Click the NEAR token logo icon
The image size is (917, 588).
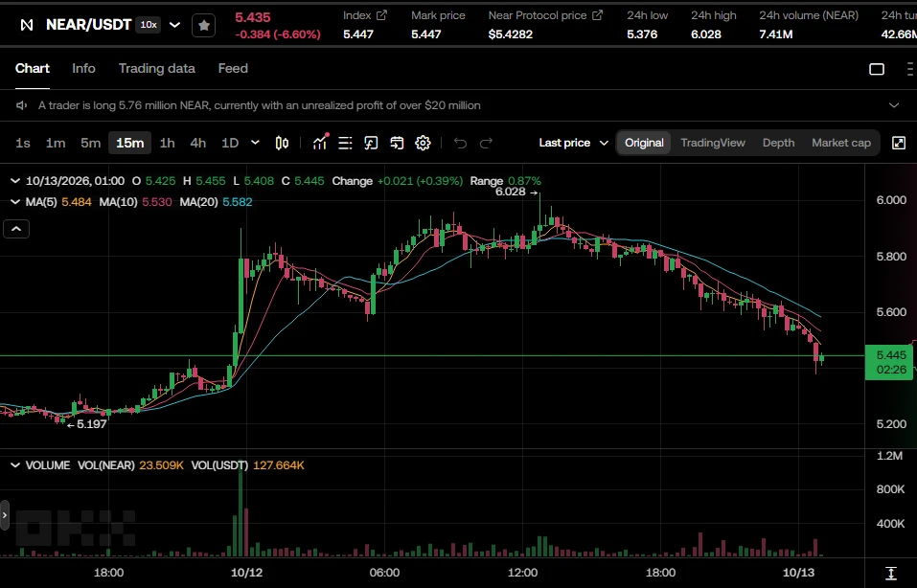point(26,25)
